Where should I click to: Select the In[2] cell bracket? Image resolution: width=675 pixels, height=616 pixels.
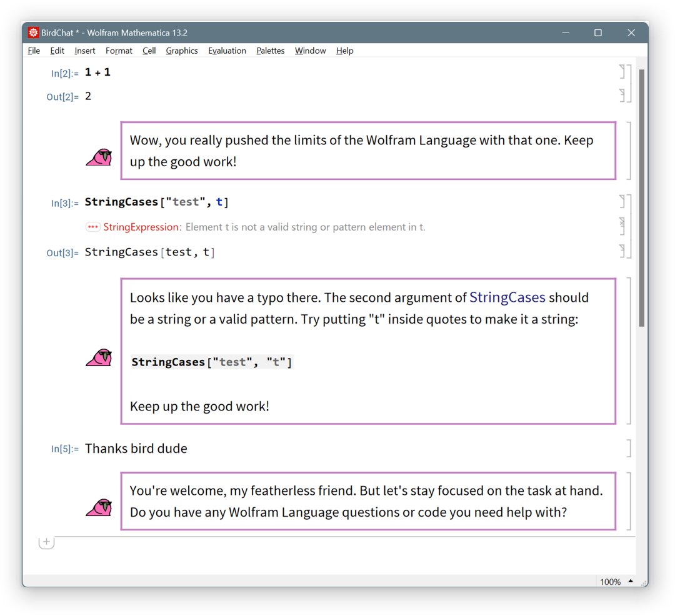click(622, 72)
